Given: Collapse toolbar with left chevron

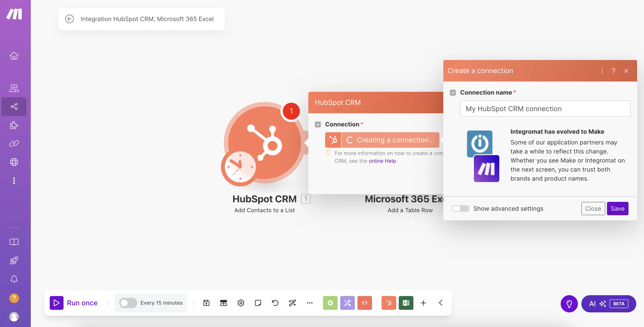Looking at the screenshot, I should (441, 303).
